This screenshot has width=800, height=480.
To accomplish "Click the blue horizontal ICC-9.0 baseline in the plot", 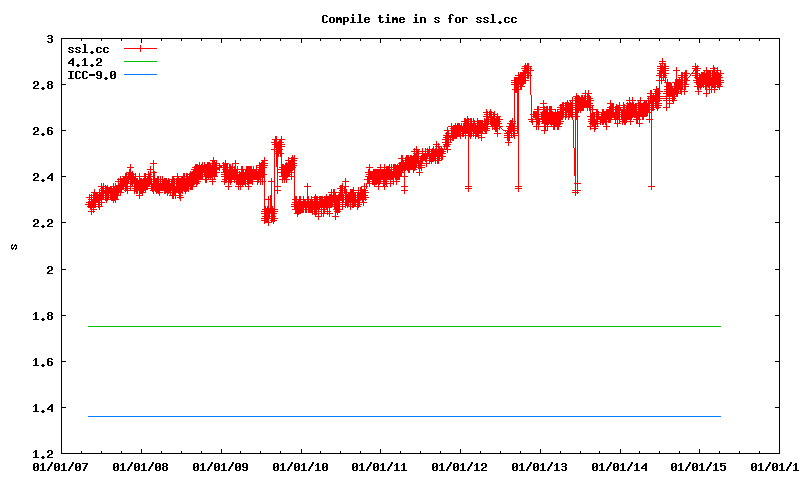I will pos(400,416).
